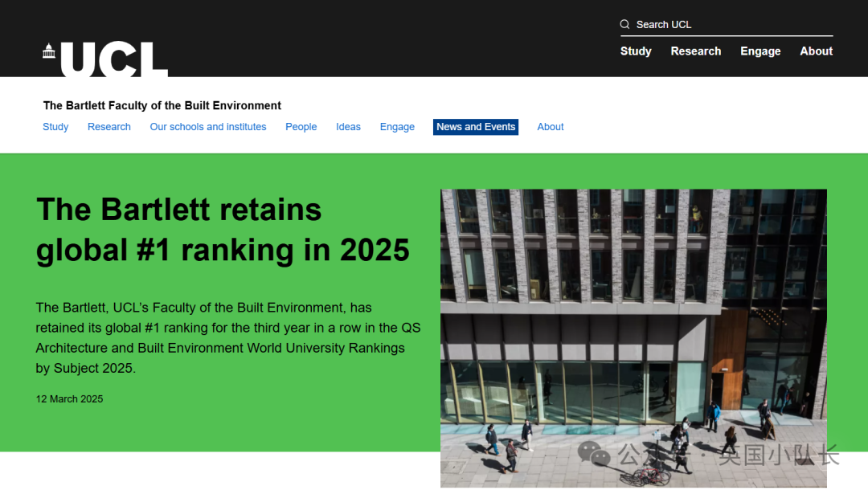
Task: Click the building street photo
Action: pyautogui.click(x=633, y=338)
